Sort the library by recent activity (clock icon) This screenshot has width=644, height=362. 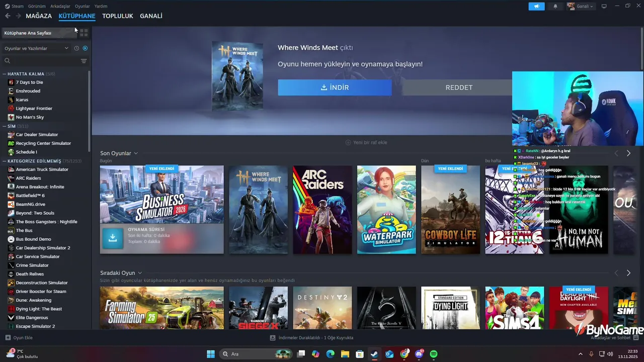76,48
